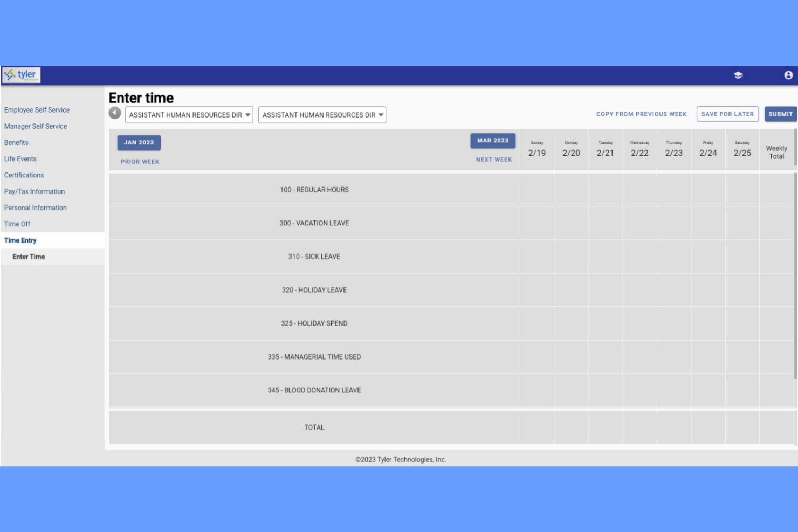This screenshot has height=532, width=798.
Task: Open the second job role dropdown
Action: (322, 115)
